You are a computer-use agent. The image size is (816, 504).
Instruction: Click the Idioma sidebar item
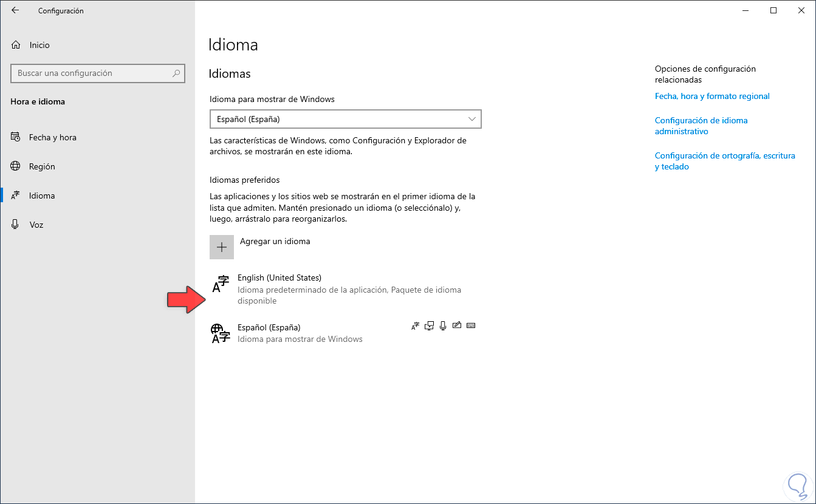point(41,196)
